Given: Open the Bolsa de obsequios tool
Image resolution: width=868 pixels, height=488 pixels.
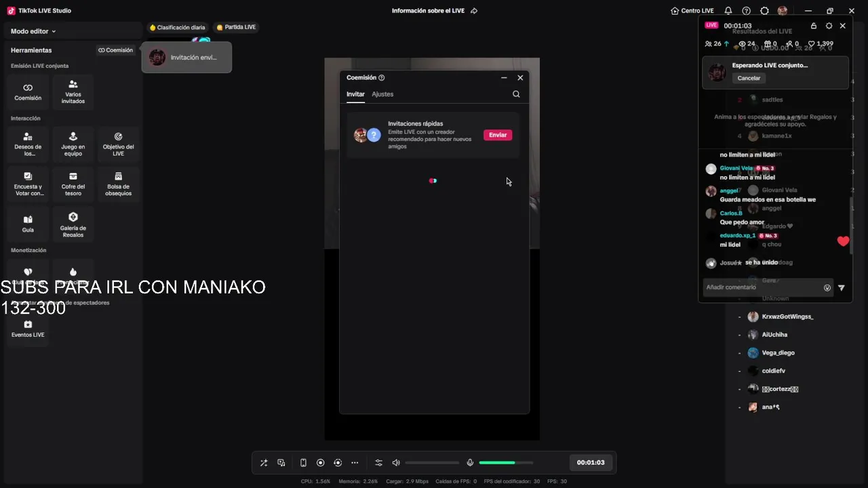Looking at the screenshot, I should click(x=118, y=184).
